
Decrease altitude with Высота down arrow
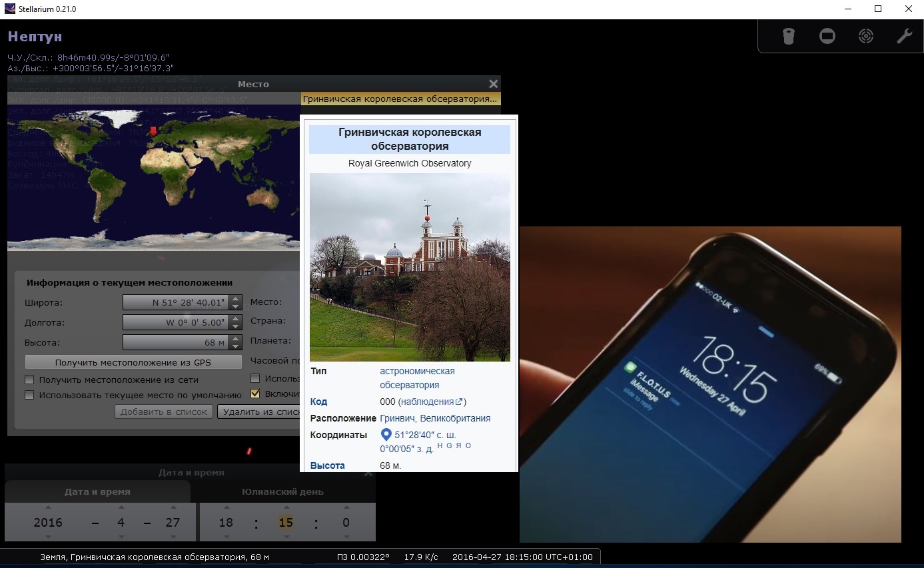pyautogui.click(x=236, y=346)
